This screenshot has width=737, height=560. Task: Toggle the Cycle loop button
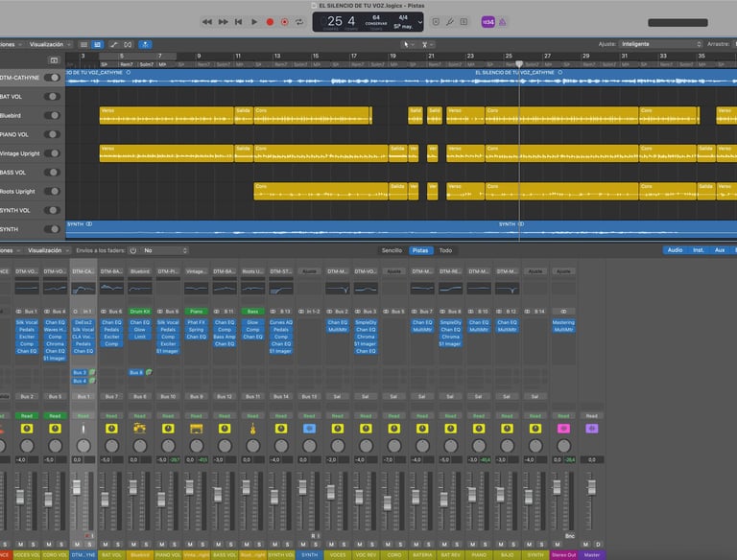299,21
